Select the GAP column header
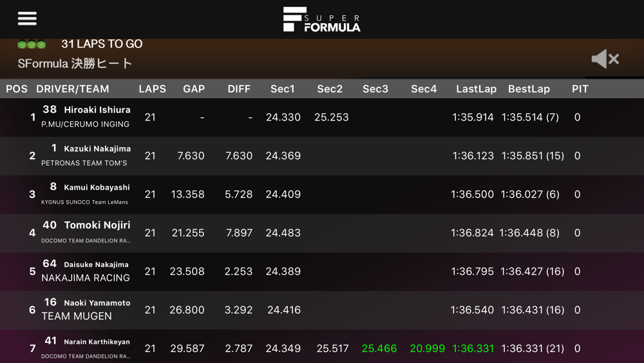644x363 pixels. point(194,89)
